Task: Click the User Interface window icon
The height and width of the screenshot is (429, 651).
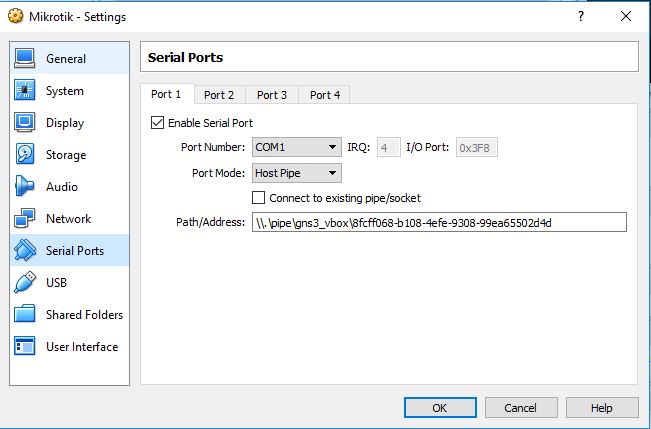Action: click(24, 346)
